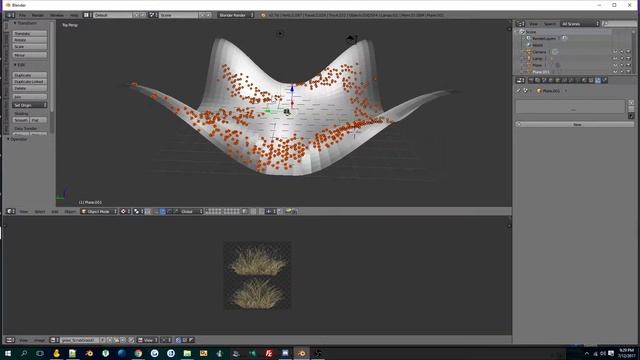Toggle Plane.001 visibility eye in outliner
Screen dimensions: 640x360
615,71
